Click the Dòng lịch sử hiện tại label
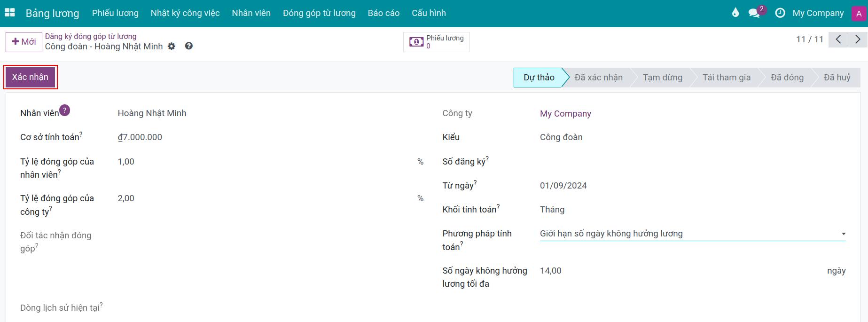Screen dimensions: 868x322 coord(61,307)
